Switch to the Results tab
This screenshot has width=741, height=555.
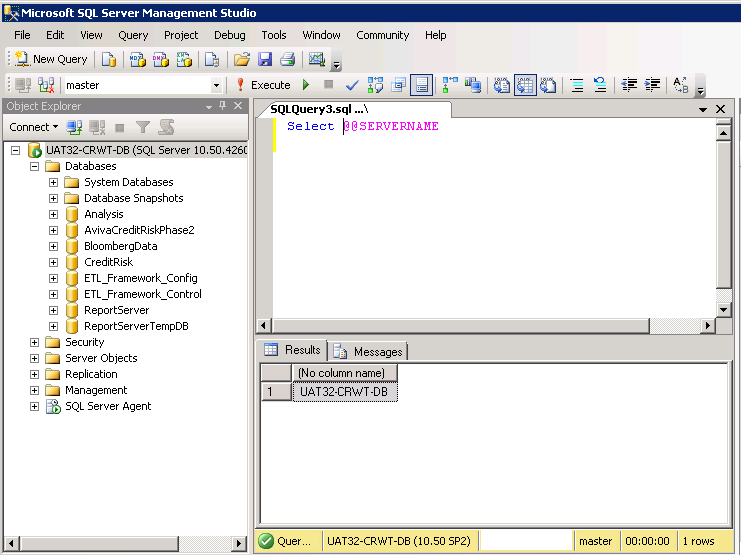292,350
